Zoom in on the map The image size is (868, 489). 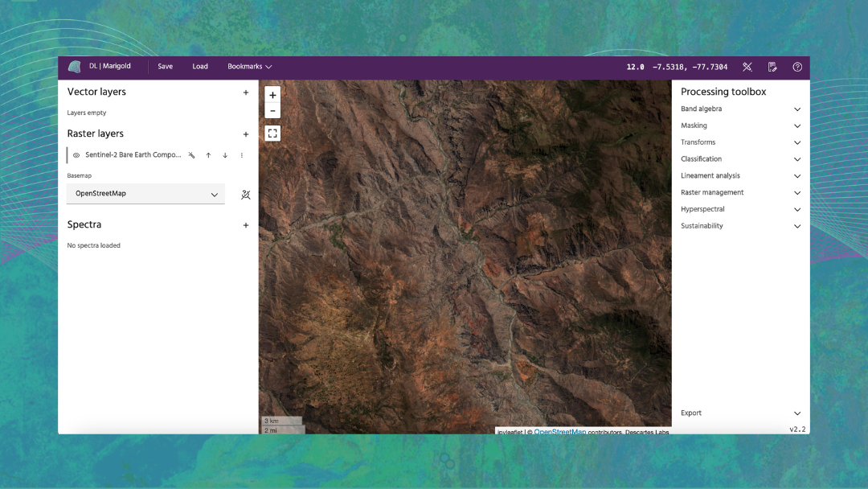click(x=272, y=95)
